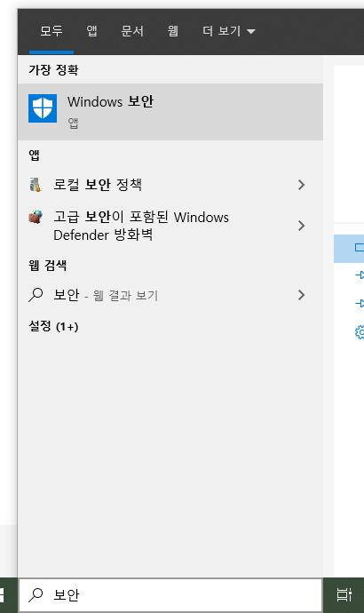The image size is (364, 613).
Task: Click the search input field containing 보안
Action: click(x=170, y=595)
